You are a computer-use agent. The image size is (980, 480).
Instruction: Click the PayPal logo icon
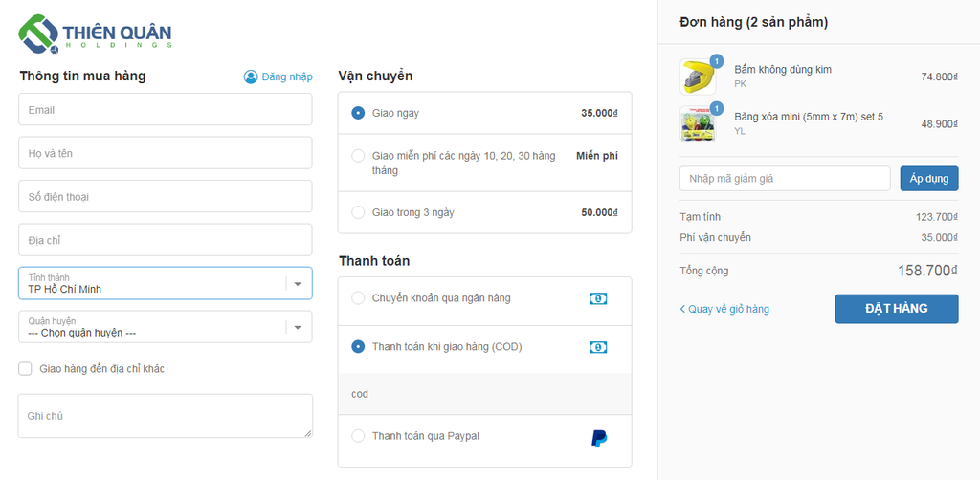[x=599, y=438]
